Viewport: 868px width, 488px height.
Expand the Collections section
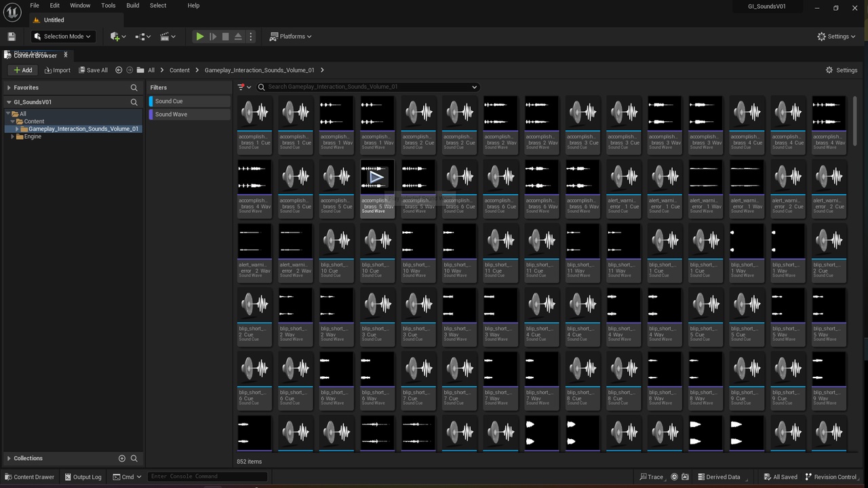(9, 458)
